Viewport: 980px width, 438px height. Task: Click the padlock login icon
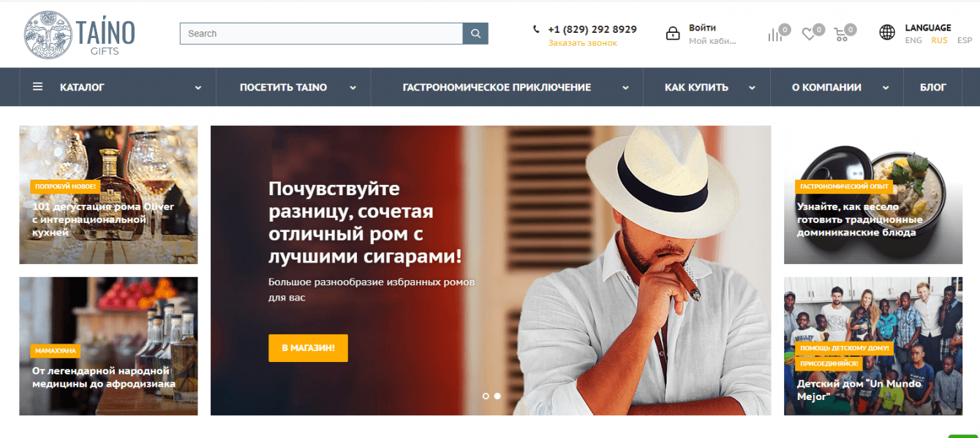pos(673,34)
